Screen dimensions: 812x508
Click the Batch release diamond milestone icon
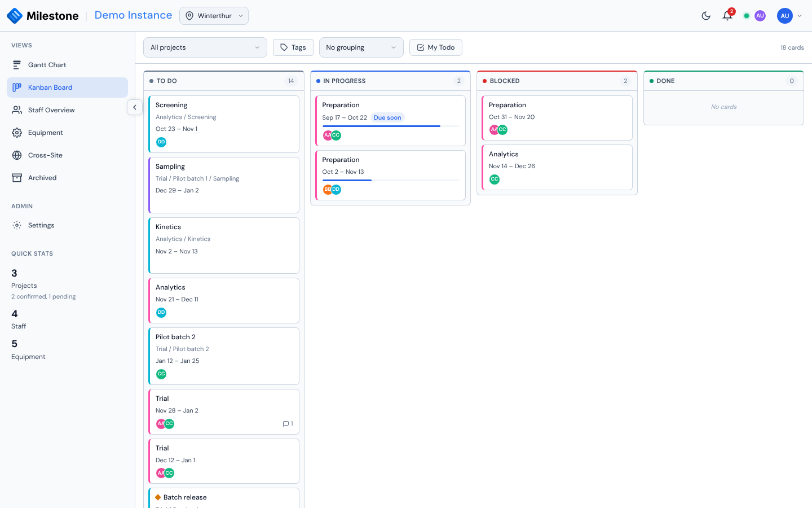pos(158,497)
